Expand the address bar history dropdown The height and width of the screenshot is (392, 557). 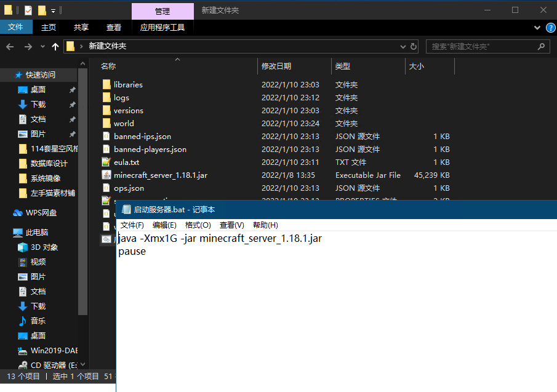tap(403, 47)
